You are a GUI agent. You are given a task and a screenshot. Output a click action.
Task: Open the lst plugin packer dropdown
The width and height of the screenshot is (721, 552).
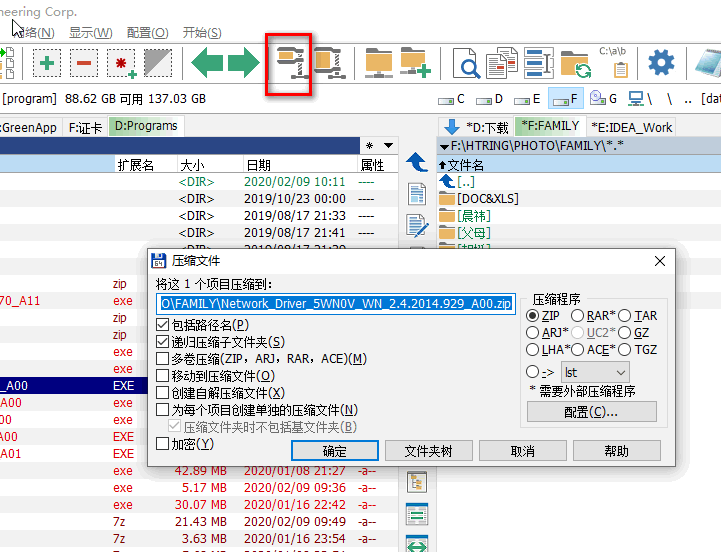coord(595,372)
